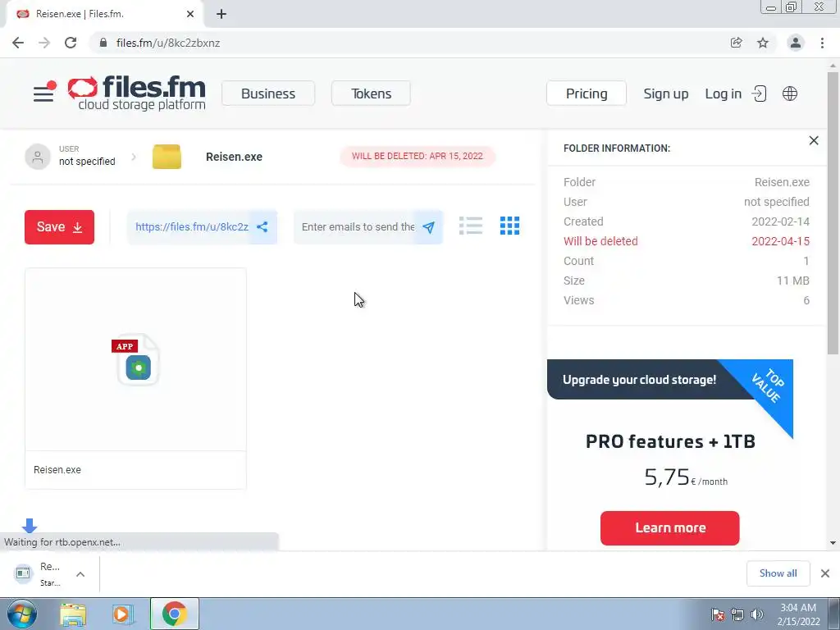Image resolution: width=840 pixels, height=630 pixels.
Task: Click the scrollbar down arrow
Action: click(833, 543)
